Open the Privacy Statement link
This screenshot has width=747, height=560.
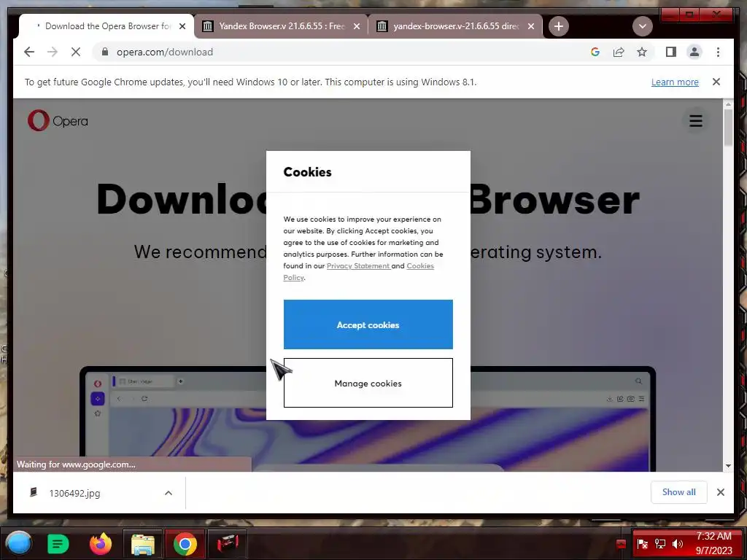pos(358,265)
